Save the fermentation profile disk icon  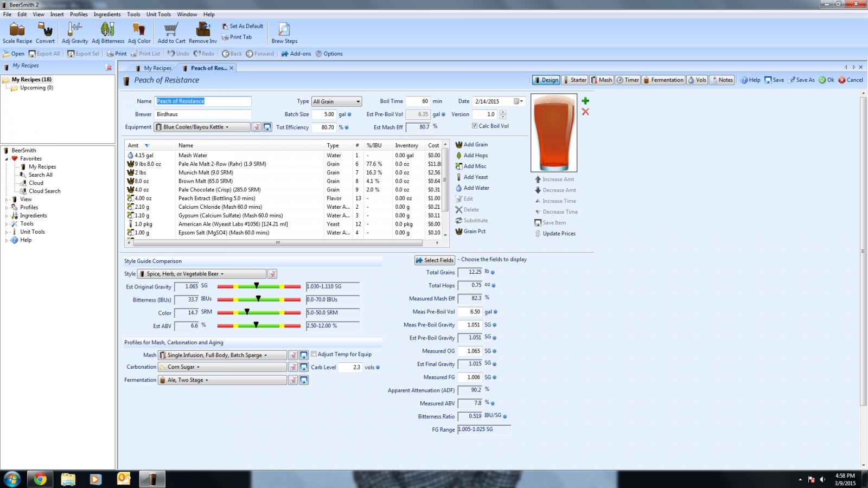[304, 380]
